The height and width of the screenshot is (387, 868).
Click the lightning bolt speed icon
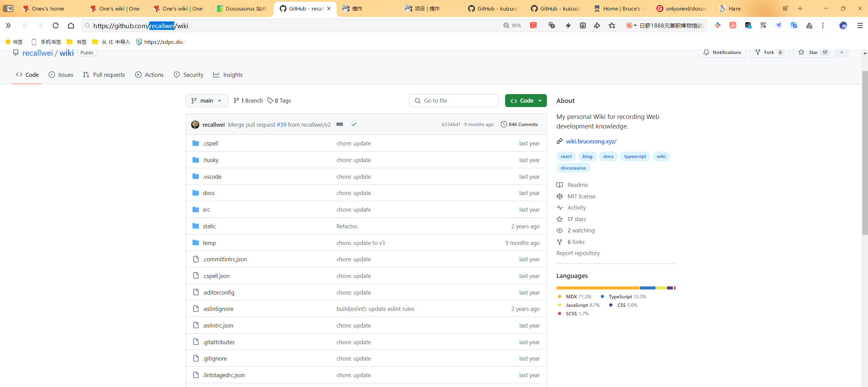coord(568,25)
